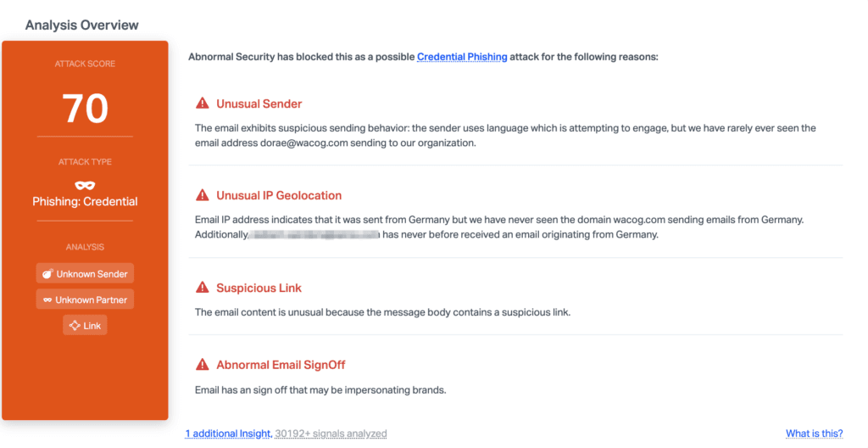
Task: Click the Abnormal Email SignOff heading
Action: [281, 365]
